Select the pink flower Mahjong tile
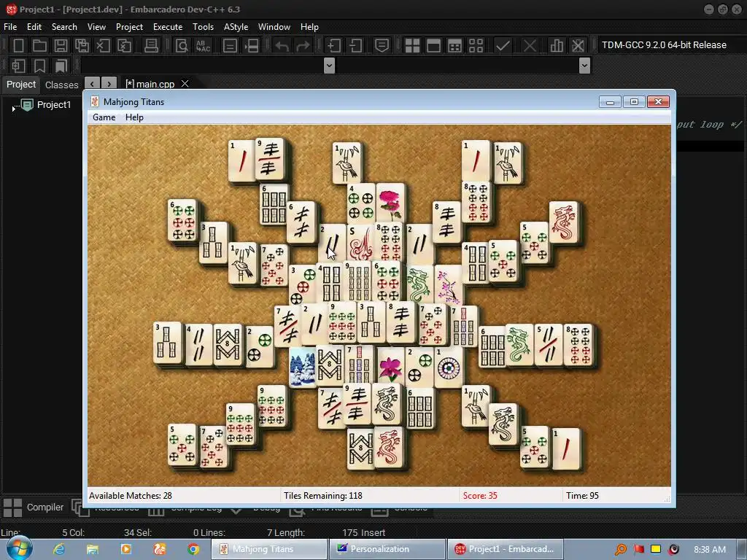 391,203
